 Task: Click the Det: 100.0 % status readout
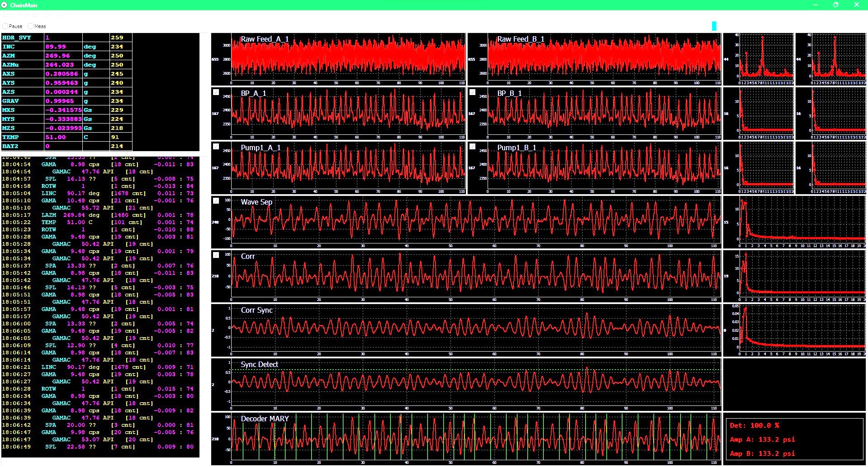click(x=754, y=425)
